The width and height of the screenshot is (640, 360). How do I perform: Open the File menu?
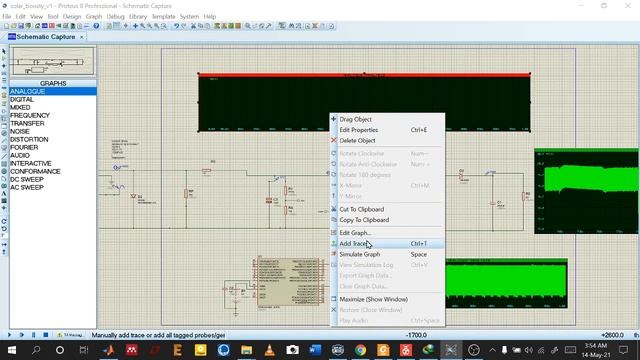[x=7, y=16]
